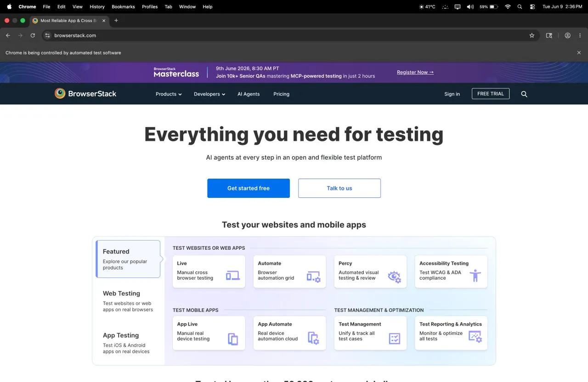The image size is (588, 382).
Task: Click the Percy card title
Action: click(x=345, y=264)
